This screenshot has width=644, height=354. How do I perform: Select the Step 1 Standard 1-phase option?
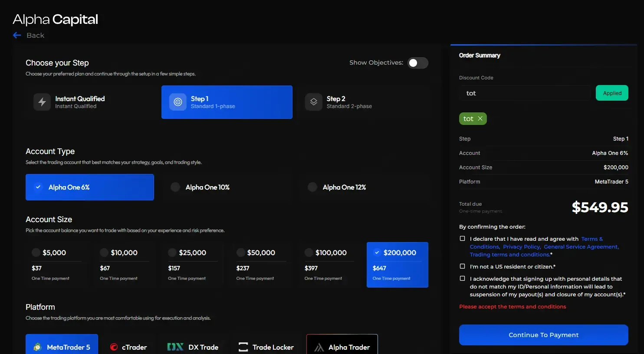[x=227, y=102]
